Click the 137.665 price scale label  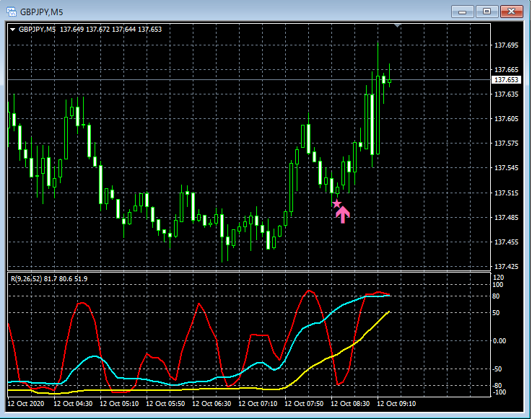(506, 70)
